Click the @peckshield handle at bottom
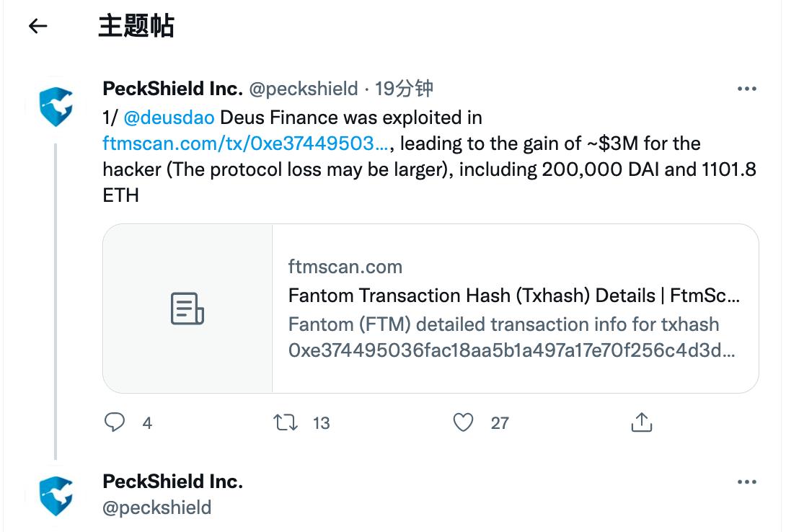 tap(157, 507)
